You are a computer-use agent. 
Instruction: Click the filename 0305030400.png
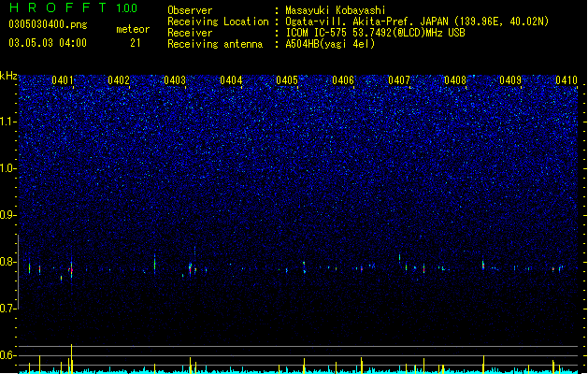pos(48,24)
